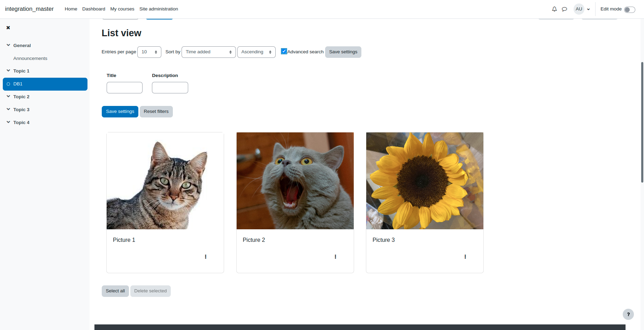The height and width of the screenshot is (330, 644).
Task: Click the DB1 activity completion circle icon
Action: tap(8, 84)
